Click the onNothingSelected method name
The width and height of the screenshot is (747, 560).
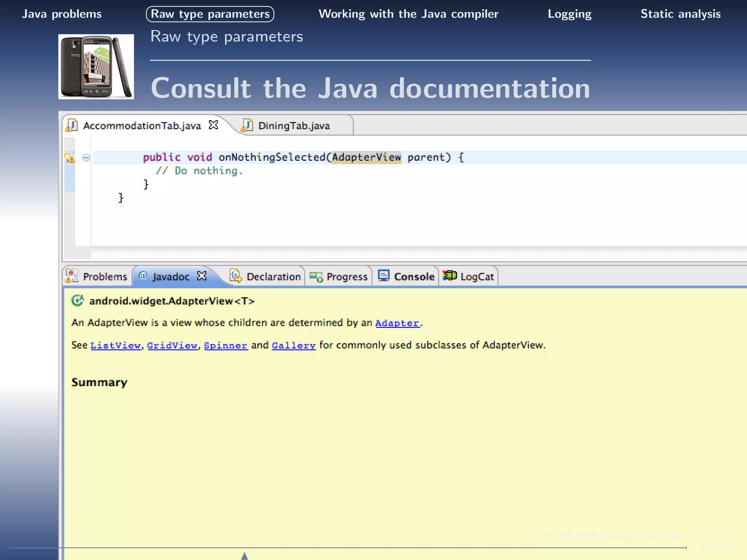tap(272, 157)
